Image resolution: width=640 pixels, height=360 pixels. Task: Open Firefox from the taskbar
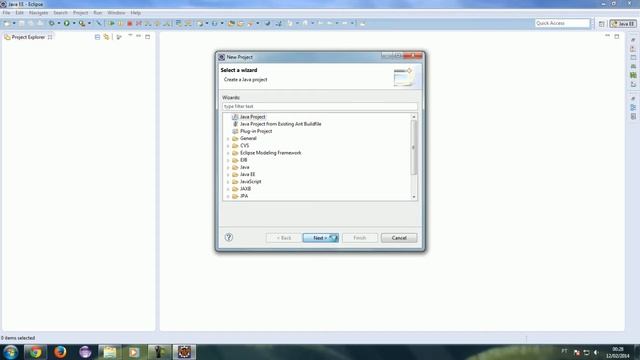click(60, 352)
